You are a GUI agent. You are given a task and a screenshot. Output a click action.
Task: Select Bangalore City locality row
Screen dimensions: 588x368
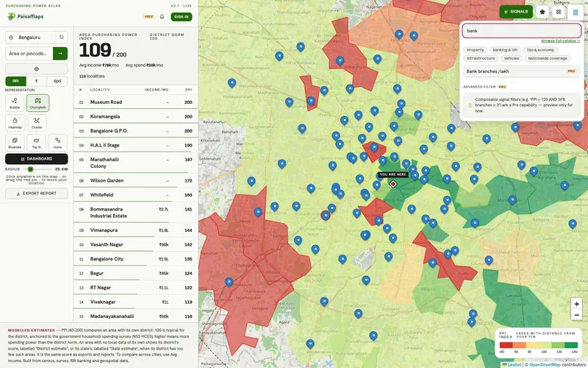point(135,259)
